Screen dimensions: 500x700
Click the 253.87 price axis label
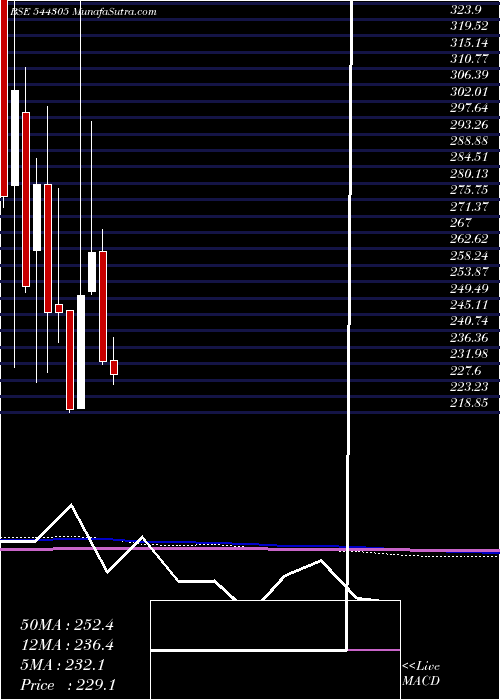point(469,271)
